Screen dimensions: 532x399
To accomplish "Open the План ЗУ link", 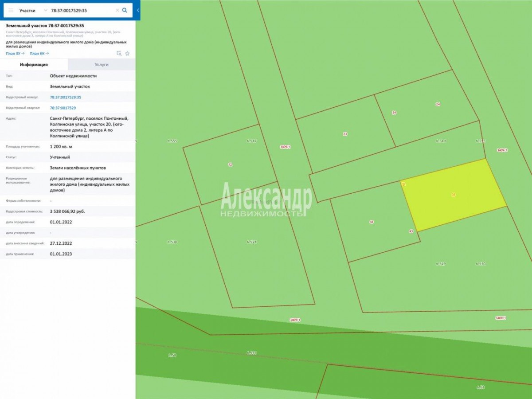I will coord(15,53).
